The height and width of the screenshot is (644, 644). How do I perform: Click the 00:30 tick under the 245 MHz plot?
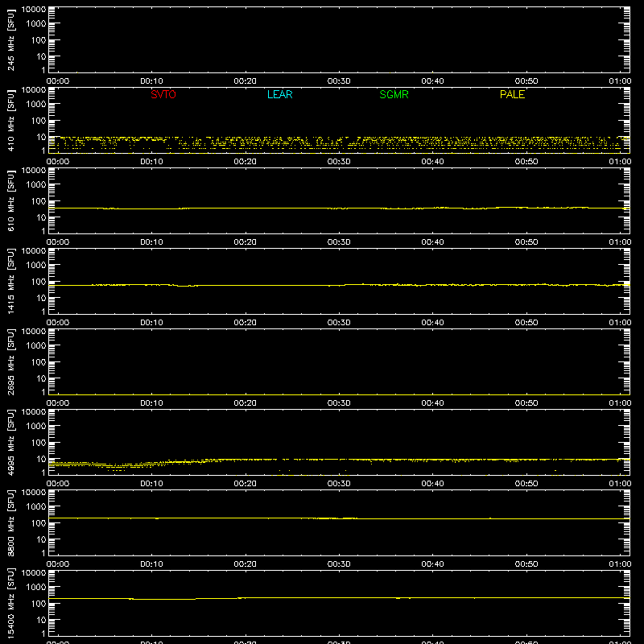click(339, 81)
